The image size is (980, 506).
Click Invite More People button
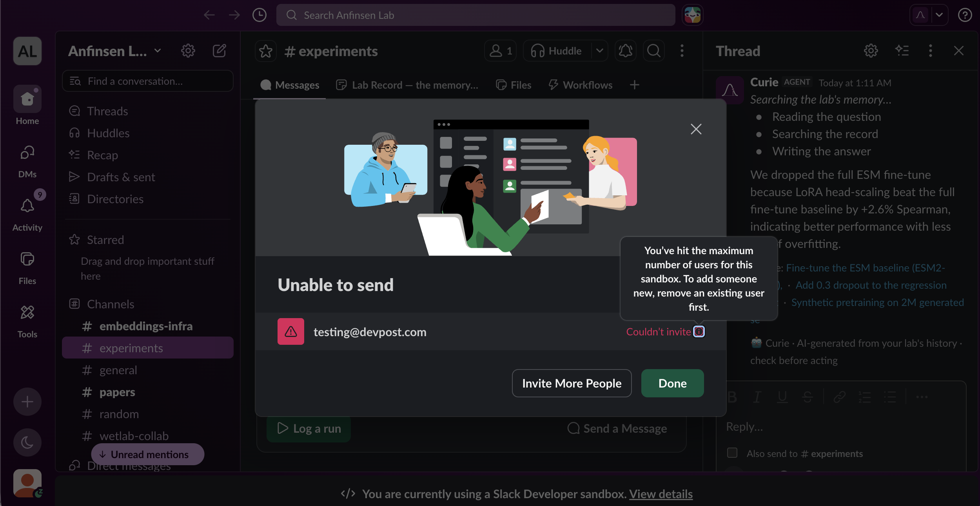(x=572, y=383)
